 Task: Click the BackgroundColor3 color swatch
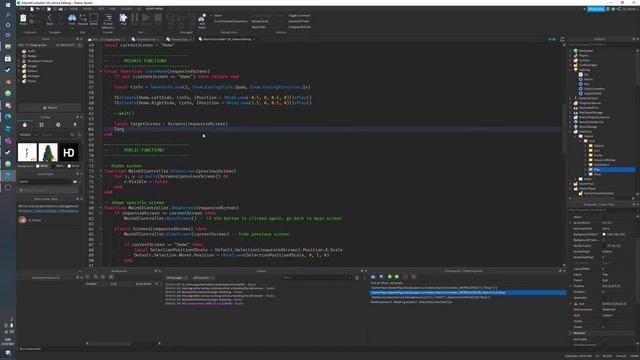pos(604,234)
